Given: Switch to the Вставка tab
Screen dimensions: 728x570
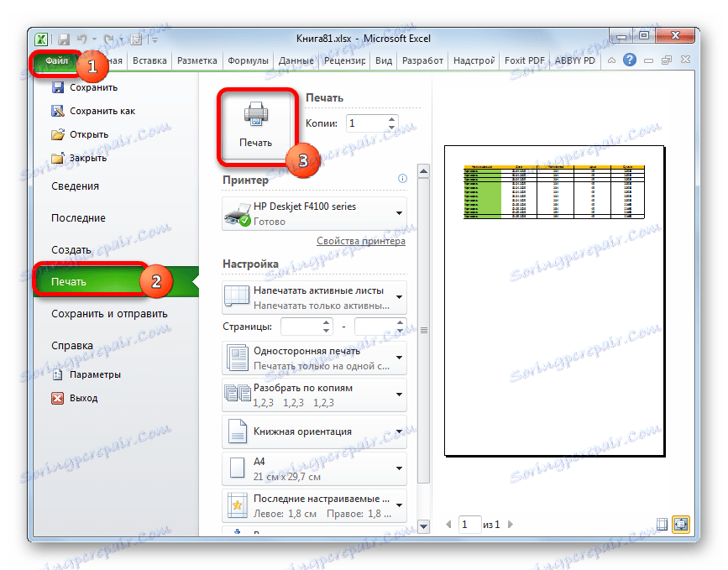Looking at the screenshot, I should point(149,60).
